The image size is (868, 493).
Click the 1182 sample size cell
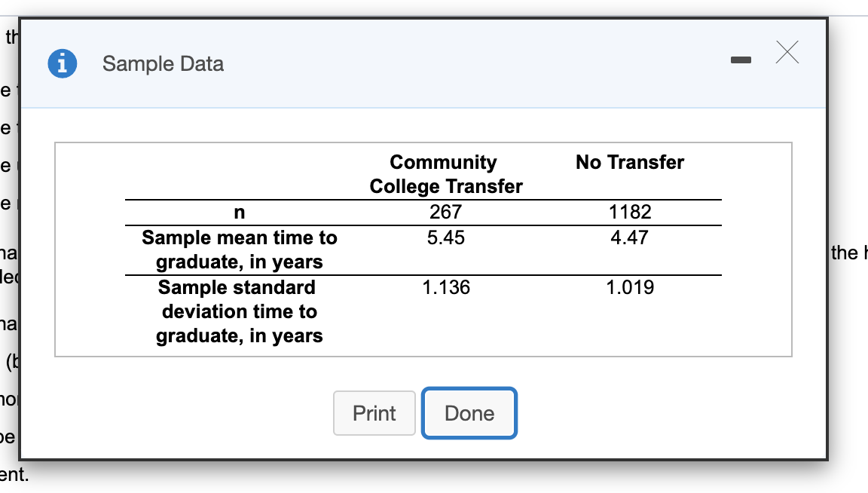630,213
